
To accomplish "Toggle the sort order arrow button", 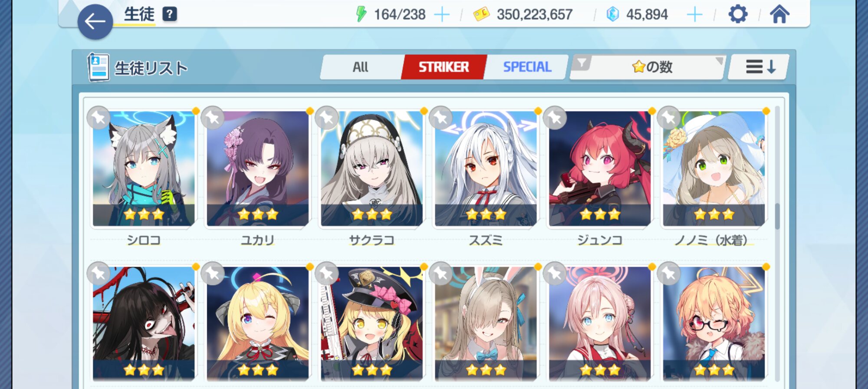I will (x=759, y=67).
